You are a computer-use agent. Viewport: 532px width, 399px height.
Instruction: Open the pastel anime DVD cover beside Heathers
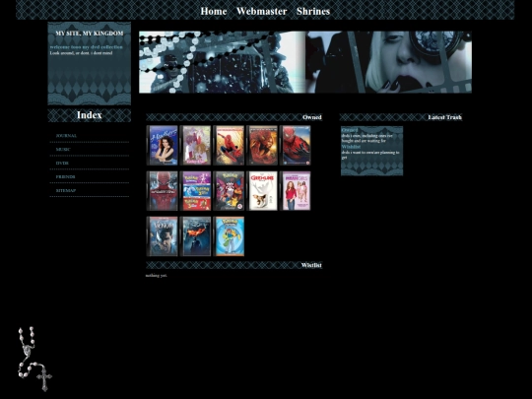pyautogui.click(x=195, y=145)
